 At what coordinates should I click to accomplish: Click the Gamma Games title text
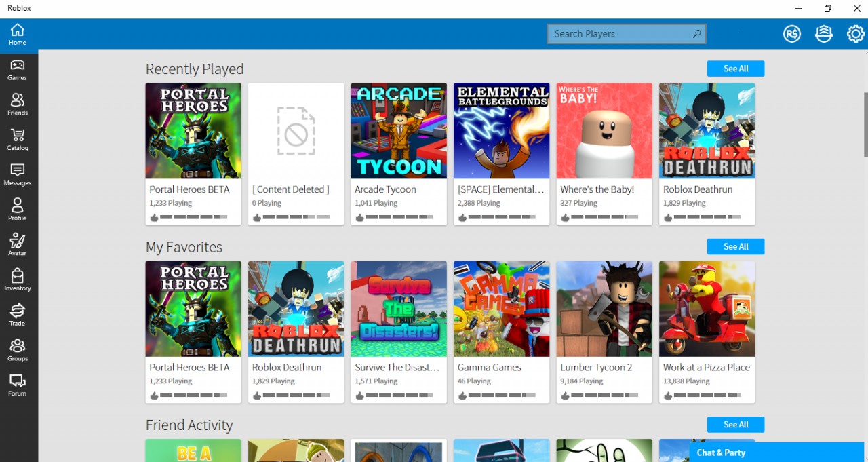(489, 367)
